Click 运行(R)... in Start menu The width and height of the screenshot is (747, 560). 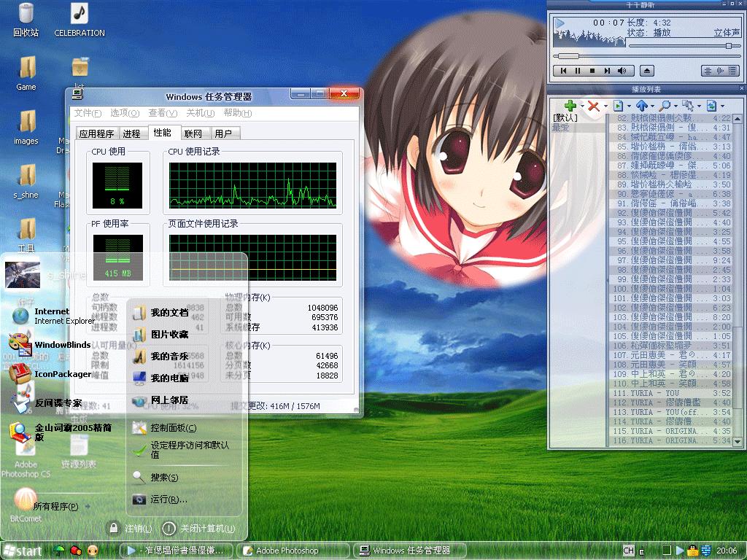160,499
